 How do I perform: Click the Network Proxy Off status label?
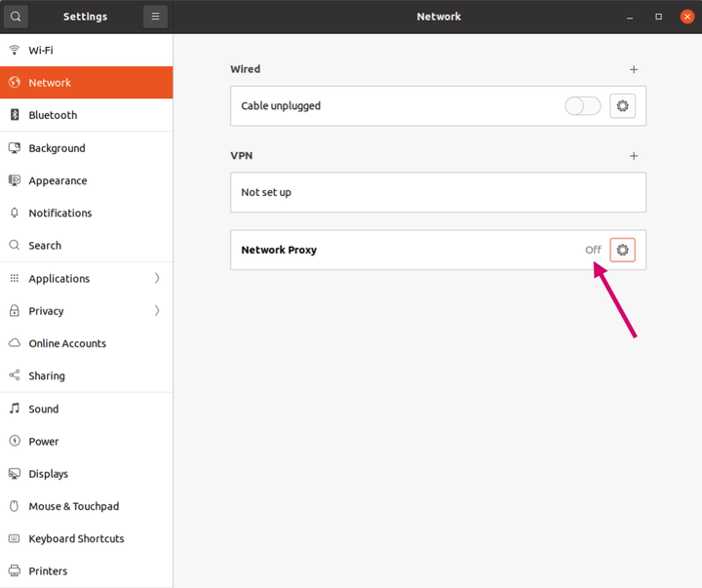tap(593, 250)
